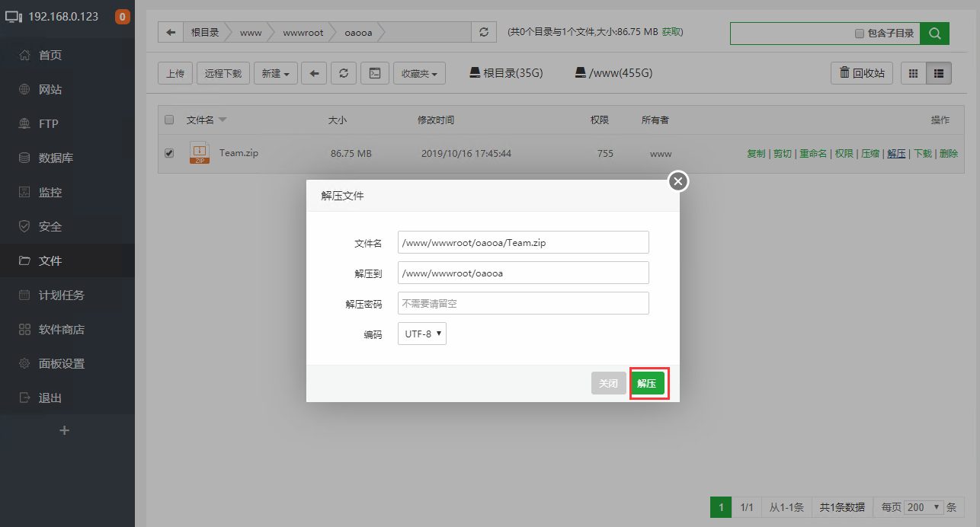The height and width of the screenshot is (527, 980).
Task: Click the back arrow in path bar
Action: 171,32
